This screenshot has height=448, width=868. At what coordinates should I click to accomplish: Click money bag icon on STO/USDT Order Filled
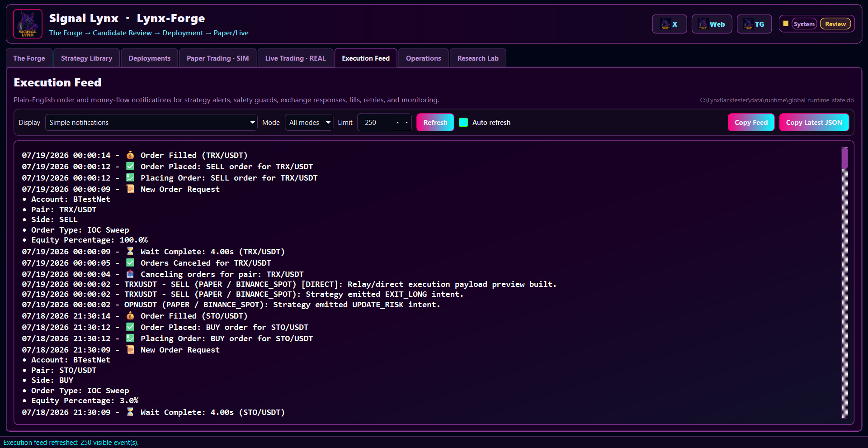[130, 316]
